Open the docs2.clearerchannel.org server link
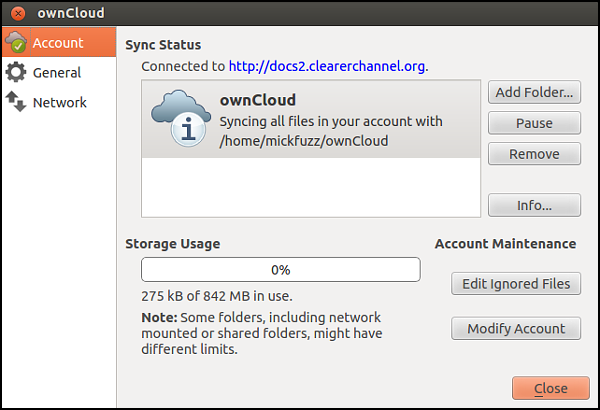Image resolution: width=600 pixels, height=410 pixels. (327, 67)
